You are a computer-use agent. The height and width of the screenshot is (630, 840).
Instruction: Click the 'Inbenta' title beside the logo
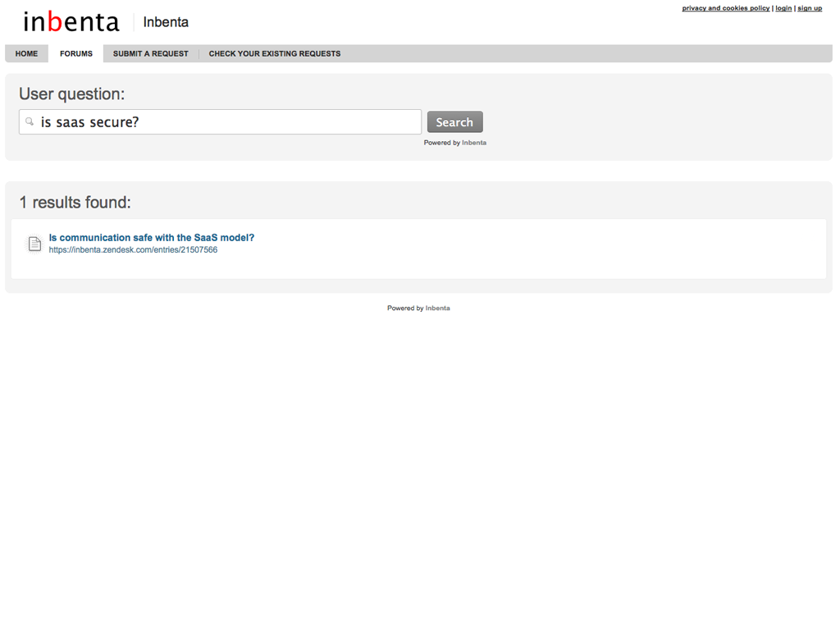pos(166,22)
